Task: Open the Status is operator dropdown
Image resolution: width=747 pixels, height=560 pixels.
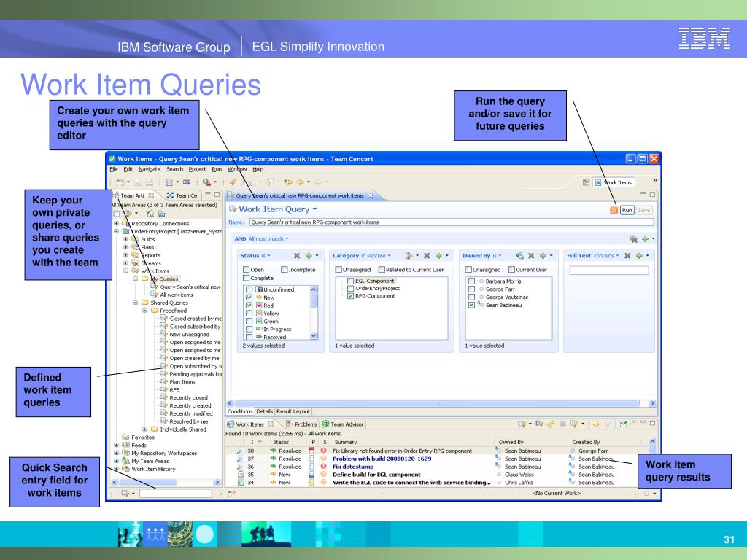Action: (x=268, y=256)
